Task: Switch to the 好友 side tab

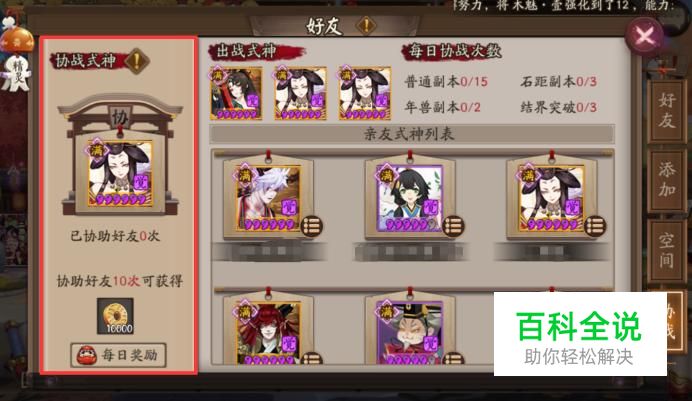Action: [x=666, y=110]
